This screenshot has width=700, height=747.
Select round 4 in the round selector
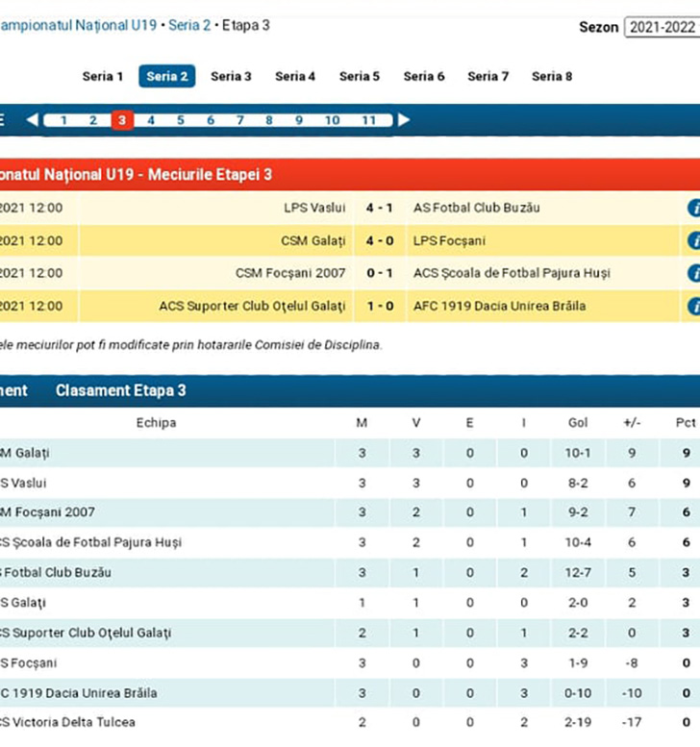tap(151, 120)
